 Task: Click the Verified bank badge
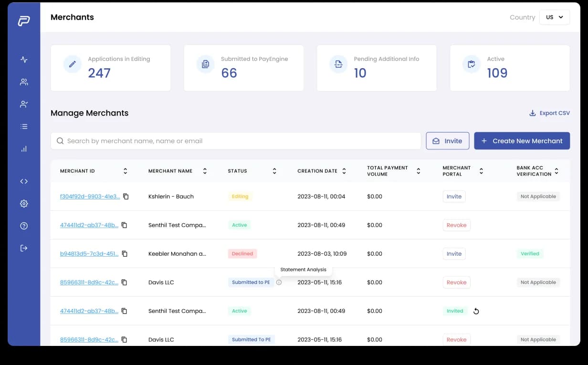pyautogui.click(x=530, y=254)
